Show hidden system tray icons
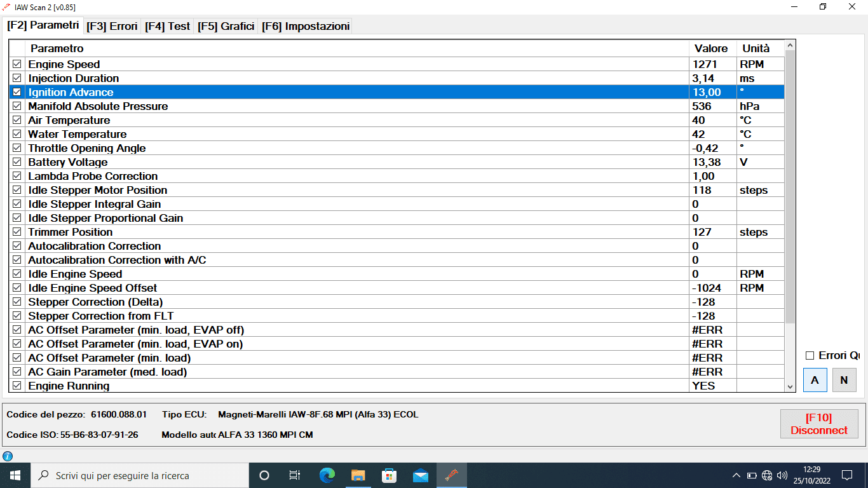The height and width of the screenshot is (488, 868). pyautogui.click(x=736, y=475)
